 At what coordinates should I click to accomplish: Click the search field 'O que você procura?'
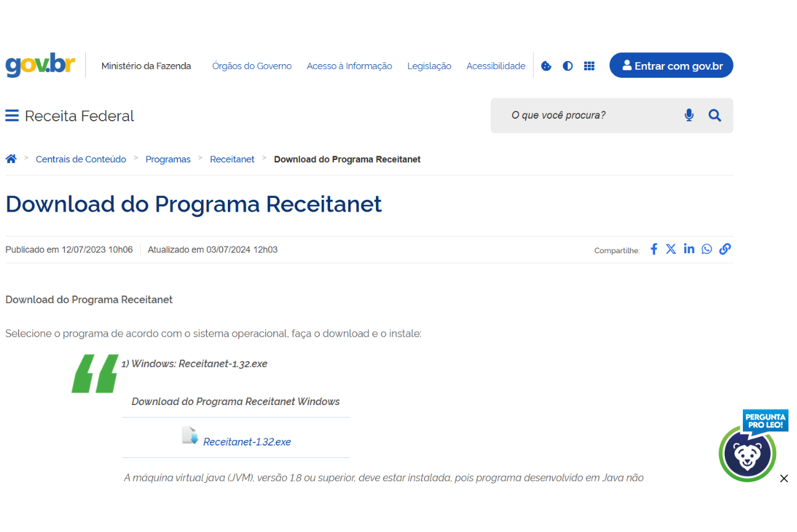[x=592, y=115]
